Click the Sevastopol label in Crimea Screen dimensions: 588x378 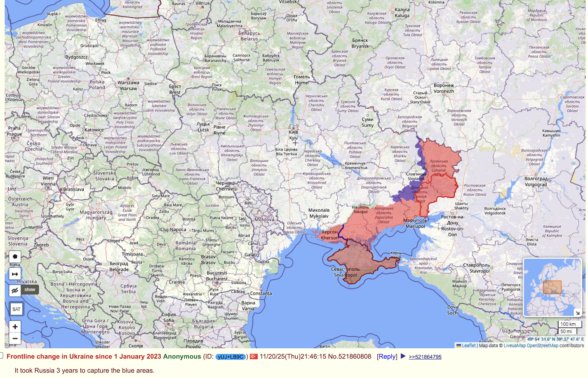point(346,272)
